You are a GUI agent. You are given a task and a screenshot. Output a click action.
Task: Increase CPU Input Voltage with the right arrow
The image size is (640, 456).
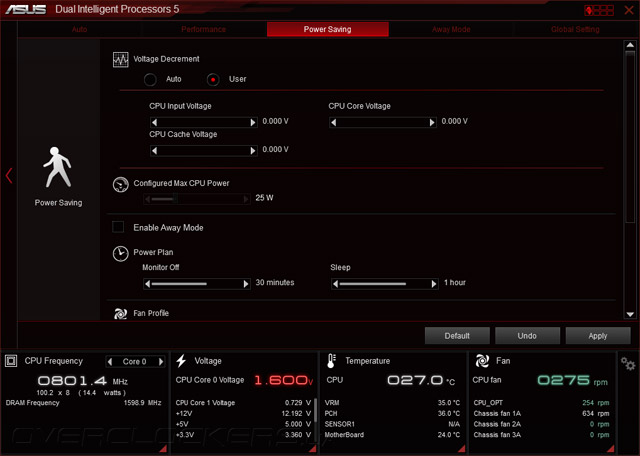point(253,122)
